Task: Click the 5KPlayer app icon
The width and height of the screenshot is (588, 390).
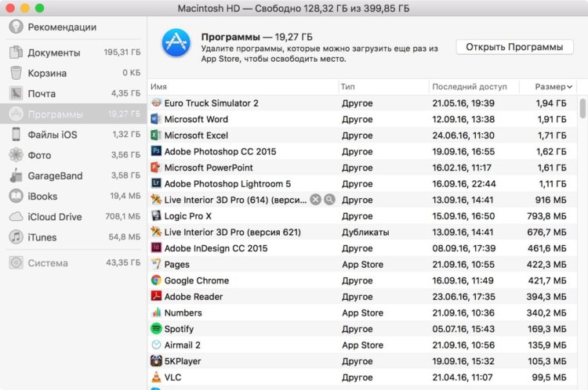Action: pos(156,360)
